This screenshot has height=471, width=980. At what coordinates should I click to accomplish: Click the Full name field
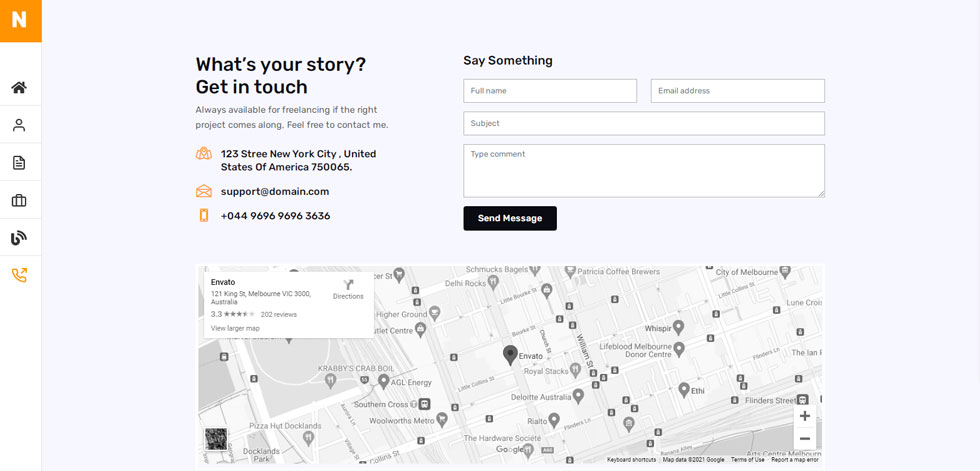point(550,91)
